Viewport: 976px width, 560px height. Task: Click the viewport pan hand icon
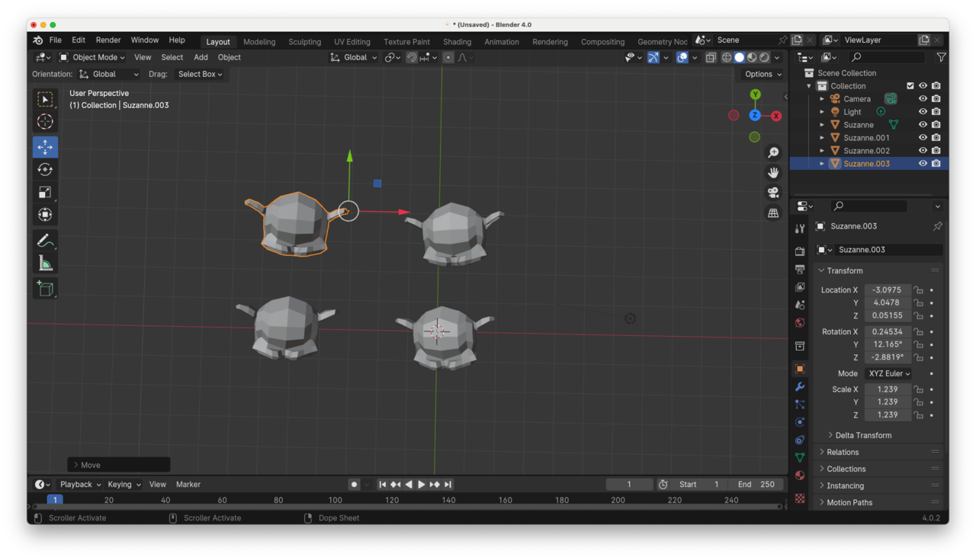pos(773,172)
